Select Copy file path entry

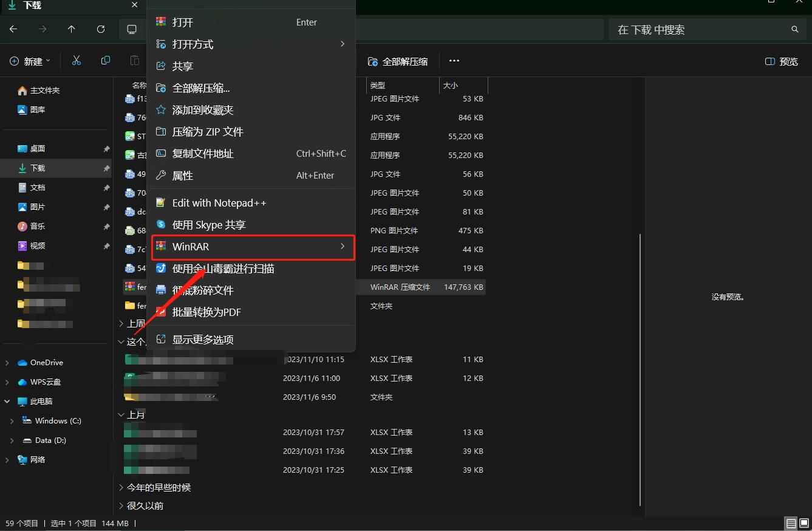coord(251,154)
